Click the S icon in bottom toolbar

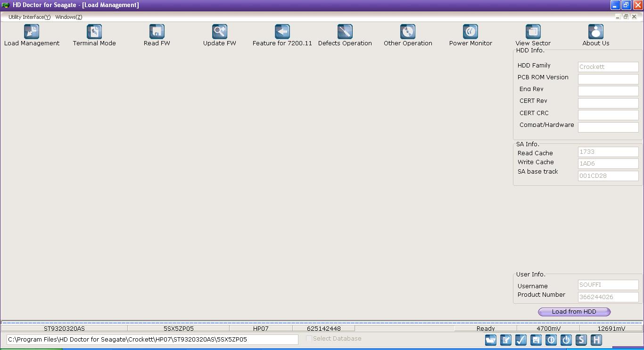tap(581, 340)
